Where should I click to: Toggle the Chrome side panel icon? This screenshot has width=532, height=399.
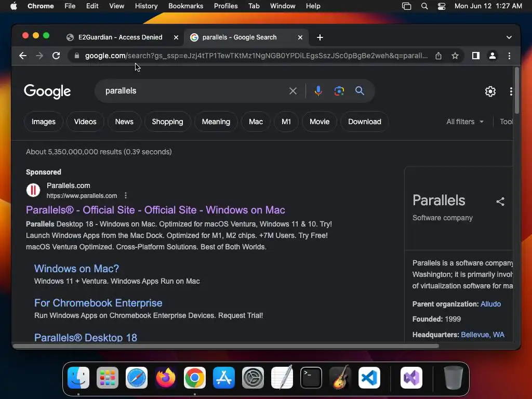click(476, 56)
